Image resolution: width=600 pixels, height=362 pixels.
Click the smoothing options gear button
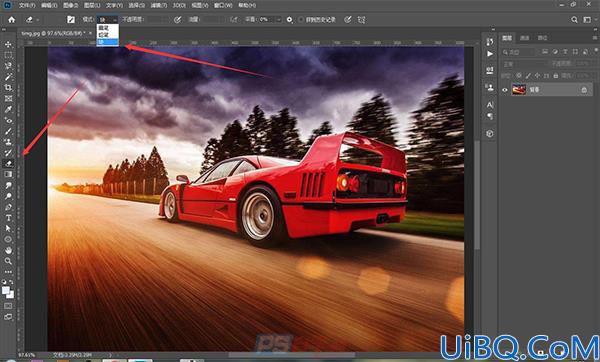click(x=290, y=20)
